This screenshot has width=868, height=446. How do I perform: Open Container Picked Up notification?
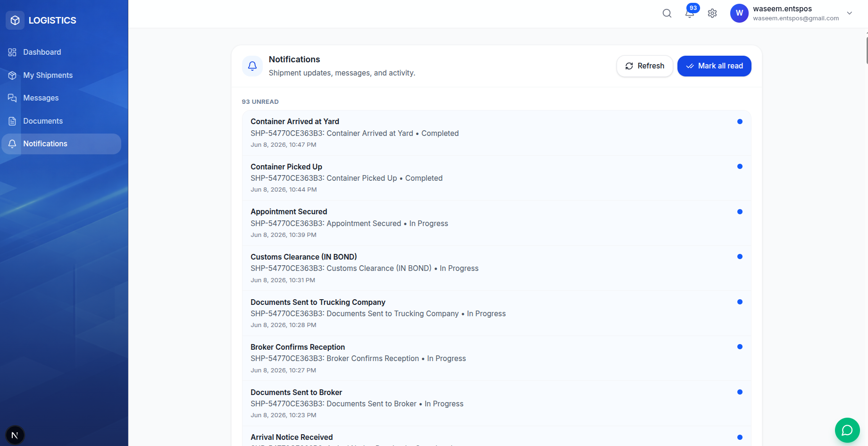pyautogui.click(x=496, y=178)
